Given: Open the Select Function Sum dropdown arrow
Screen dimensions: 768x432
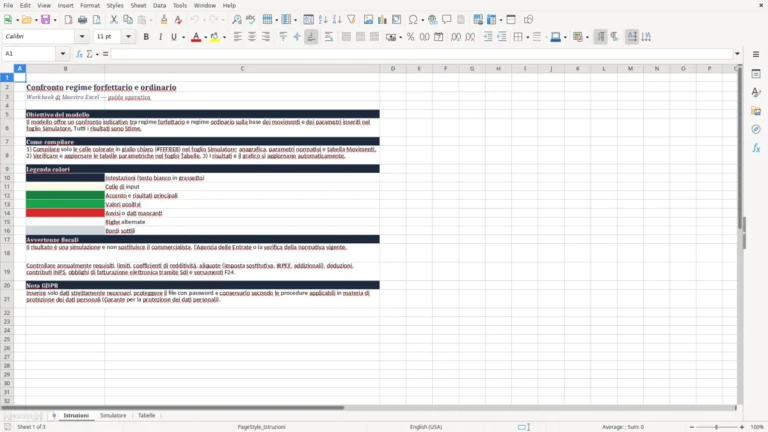Looking at the screenshot, I should tap(97, 54).
